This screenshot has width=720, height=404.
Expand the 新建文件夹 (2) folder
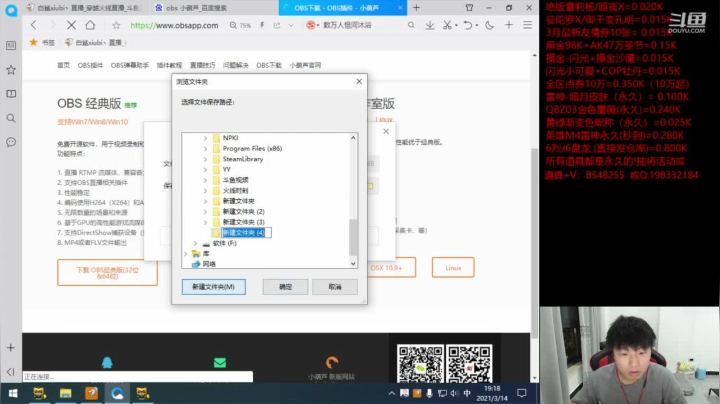point(205,212)
